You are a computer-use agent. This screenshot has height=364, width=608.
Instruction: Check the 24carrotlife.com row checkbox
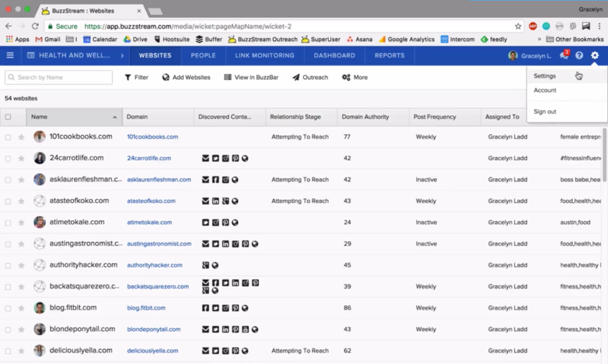pos(8,159)
